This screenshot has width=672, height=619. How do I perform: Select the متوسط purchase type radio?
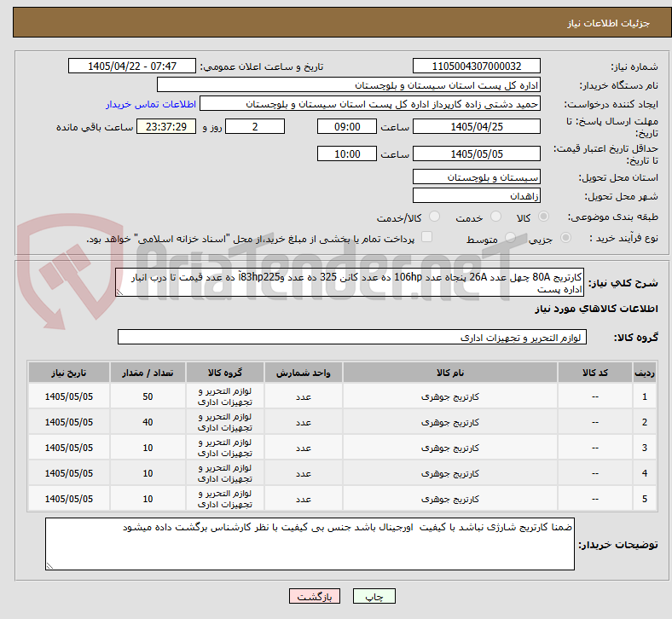point(510,237)
